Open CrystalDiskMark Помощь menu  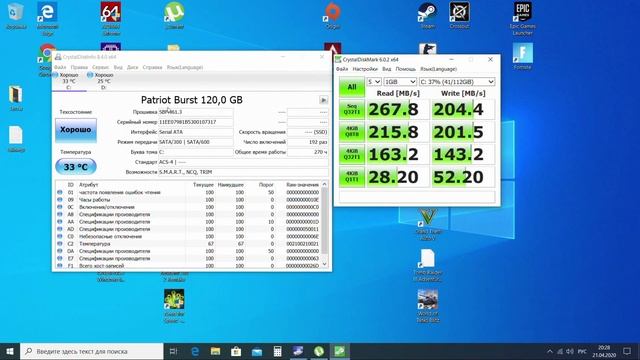click(405, 69)
